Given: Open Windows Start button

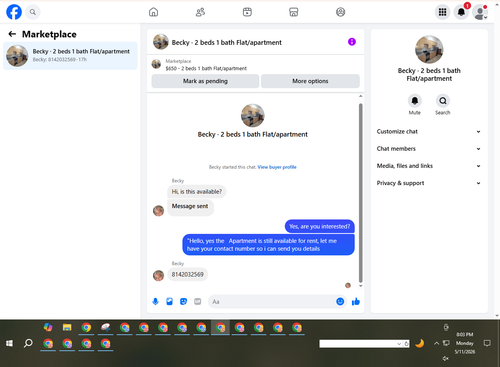Looking at the screenshot, I should [x=10, y=343].
